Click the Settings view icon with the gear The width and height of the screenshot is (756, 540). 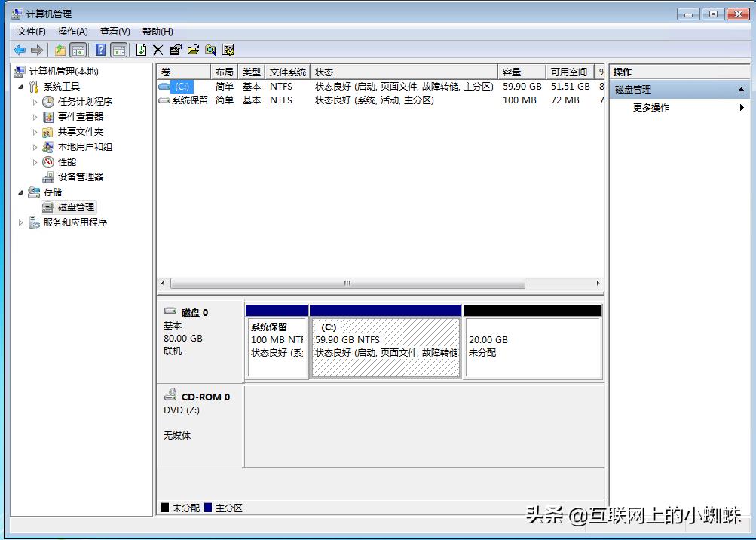point(228,50)
